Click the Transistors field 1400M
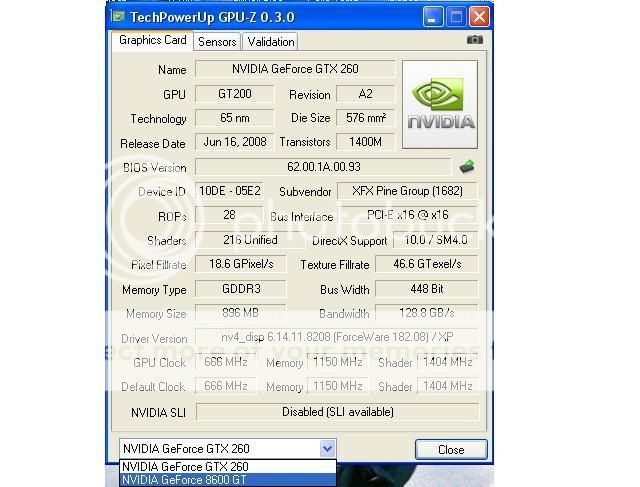The height and width of the screenshot is (487, 640). pos(365,142)
